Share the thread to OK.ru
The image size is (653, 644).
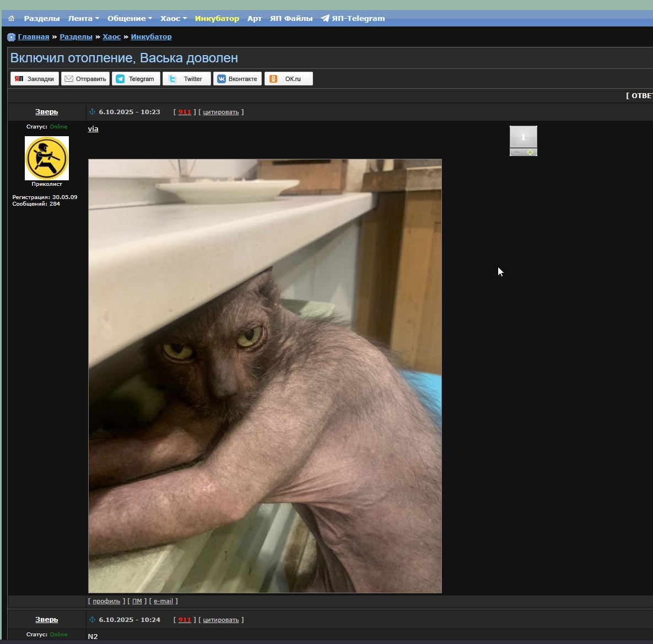pos(288,79)
